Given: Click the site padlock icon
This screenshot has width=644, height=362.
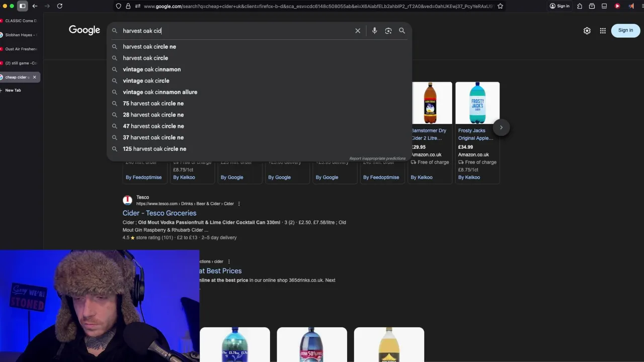Looking at the screenshot, I should coord(128,6).
